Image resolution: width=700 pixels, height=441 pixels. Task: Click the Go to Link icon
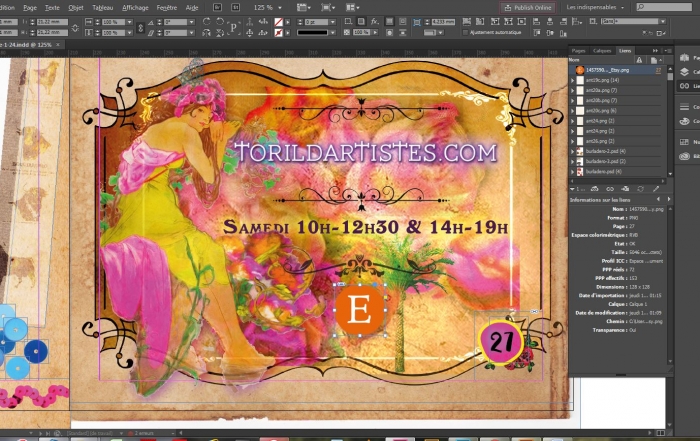click(x=625, y=189)
